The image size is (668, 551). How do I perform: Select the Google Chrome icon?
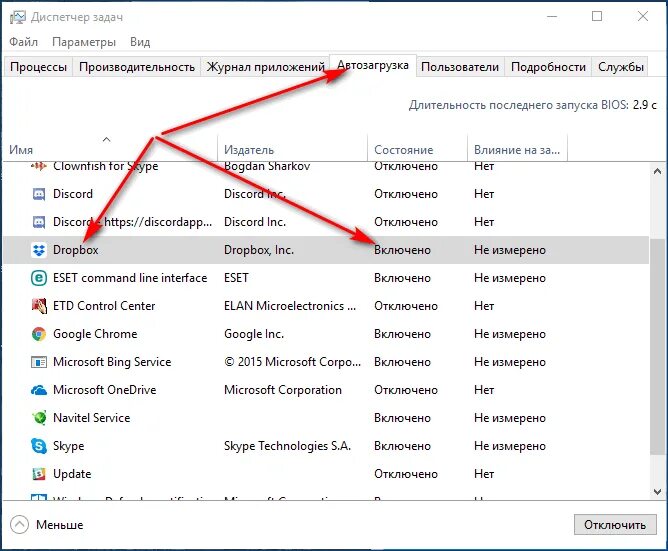click(39, 334)
